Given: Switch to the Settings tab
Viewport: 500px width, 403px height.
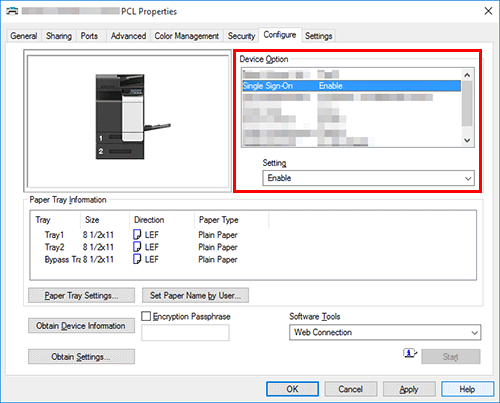Looking at the screenshot, I should [x=318, y=36].
